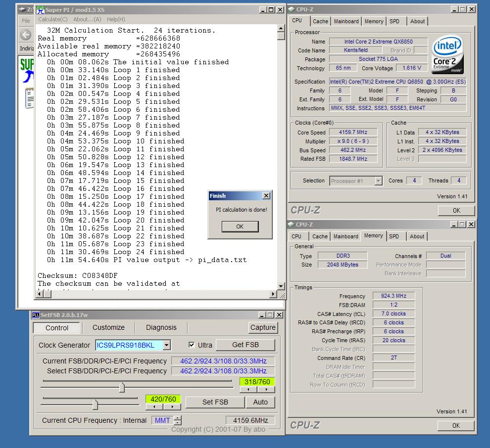Switch to Cache tab in top CPU-Z
Viewport: 490px width, 448px height.
[x=320, y=21]
